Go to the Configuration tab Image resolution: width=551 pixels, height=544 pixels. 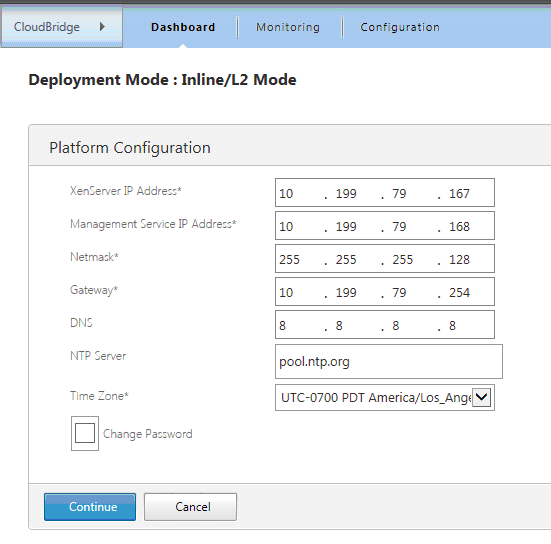pyautogui.click(x=400, y=27)
